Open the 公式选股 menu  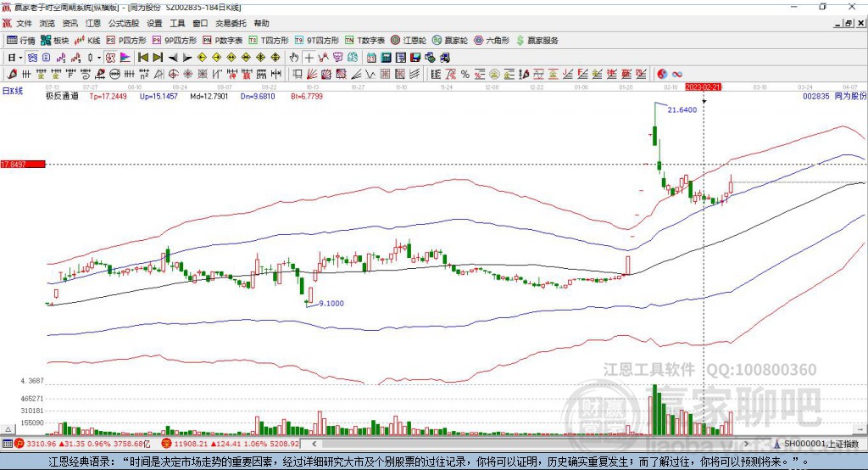pos(123,24)
